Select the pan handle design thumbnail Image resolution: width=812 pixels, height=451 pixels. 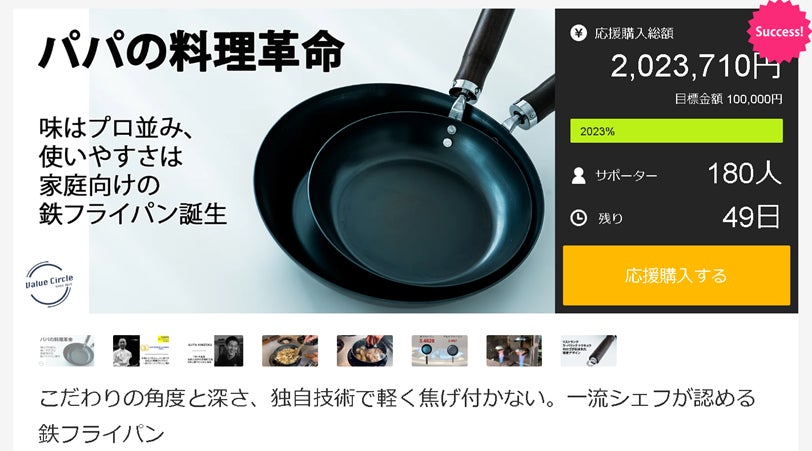(x=589, y=351)
